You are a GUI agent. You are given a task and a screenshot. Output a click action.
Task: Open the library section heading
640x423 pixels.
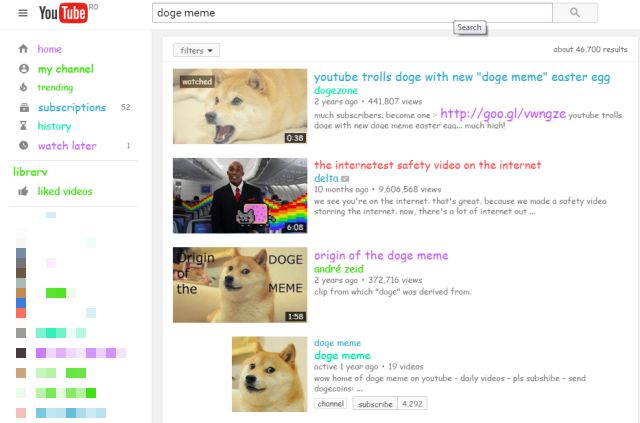pyautogui.click(x=30, y=171)
